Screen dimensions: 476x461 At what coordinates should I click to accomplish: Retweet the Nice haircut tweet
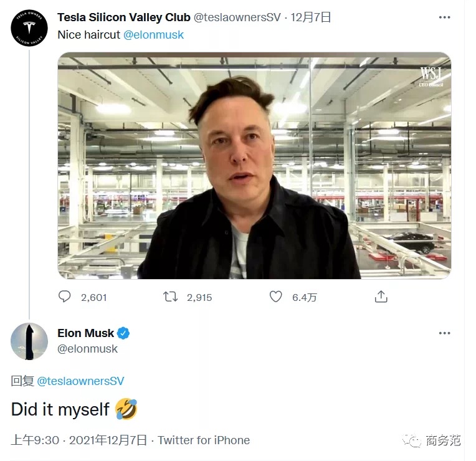point(170,297)
